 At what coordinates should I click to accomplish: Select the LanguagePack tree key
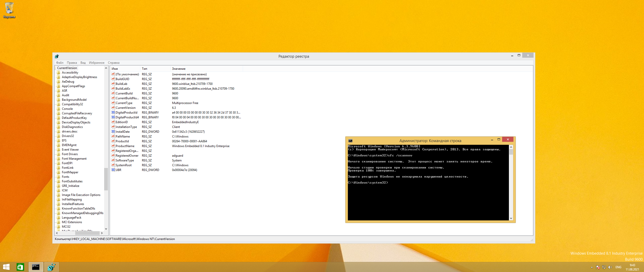71,218
